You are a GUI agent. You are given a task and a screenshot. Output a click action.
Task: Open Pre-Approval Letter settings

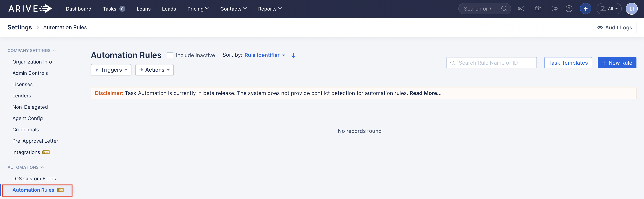pos(35,141)
